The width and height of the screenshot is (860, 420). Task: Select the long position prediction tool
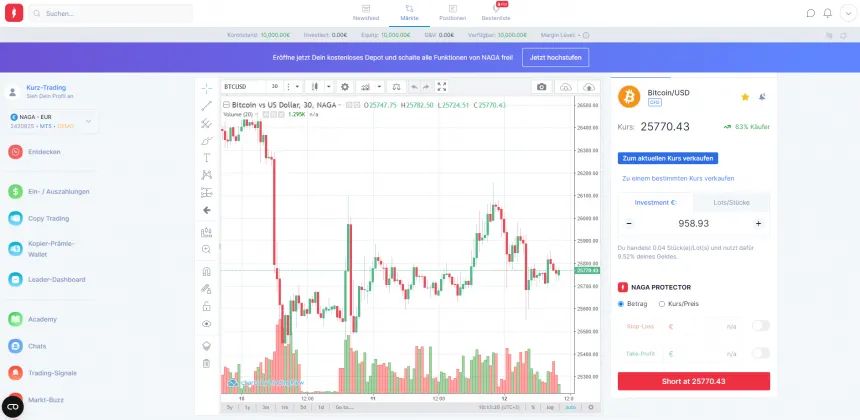point(207,192)
